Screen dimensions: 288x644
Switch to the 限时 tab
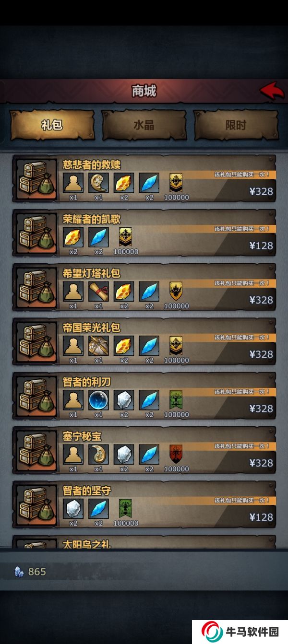pyautogui.click(x=236, y=125)
